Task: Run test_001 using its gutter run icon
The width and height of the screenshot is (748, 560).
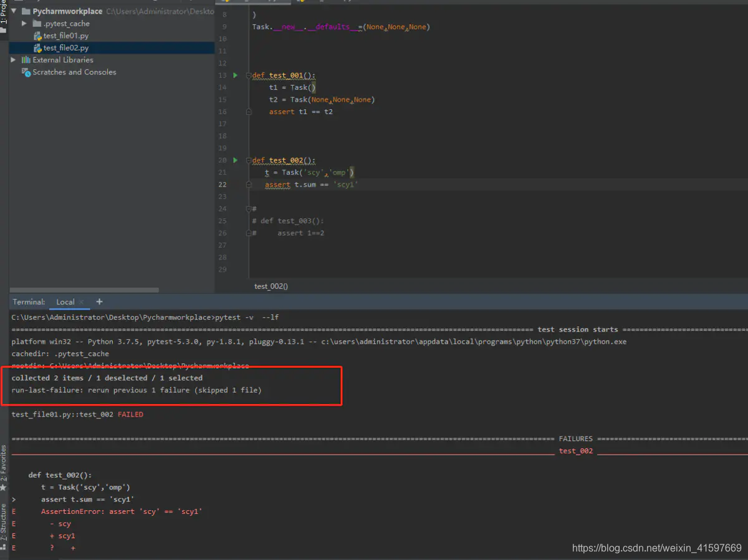Action: 236,75
